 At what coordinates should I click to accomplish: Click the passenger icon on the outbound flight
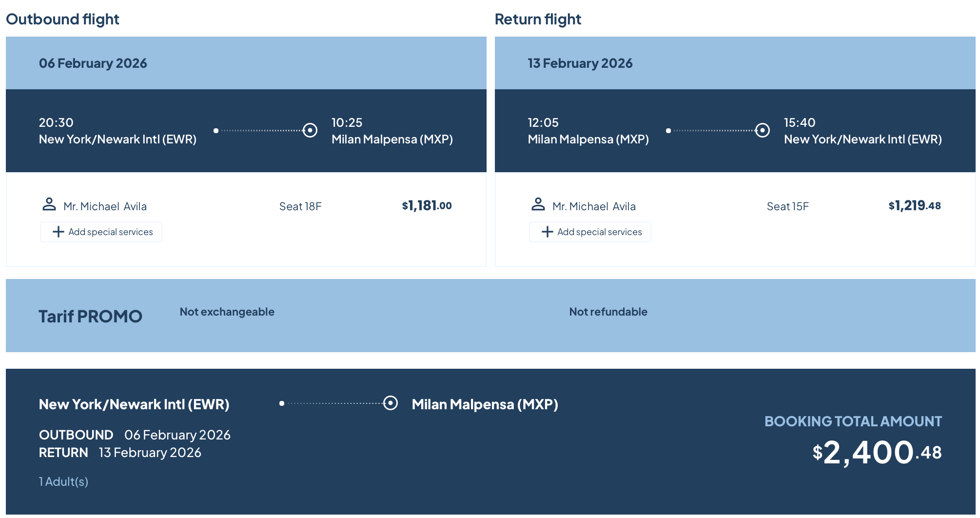[49, 204]
